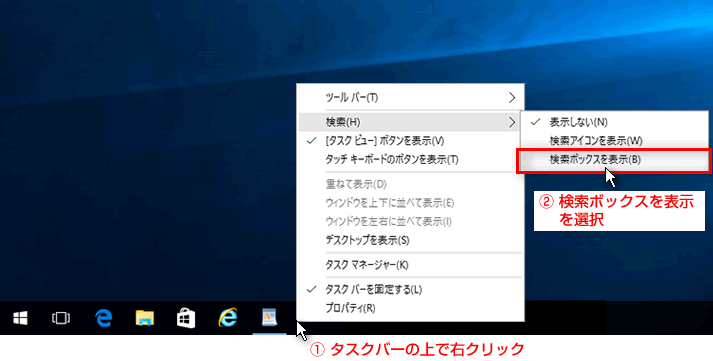Open プロパティ(R) from context menu
713x361 pixels.
click(x=410, y=308)
